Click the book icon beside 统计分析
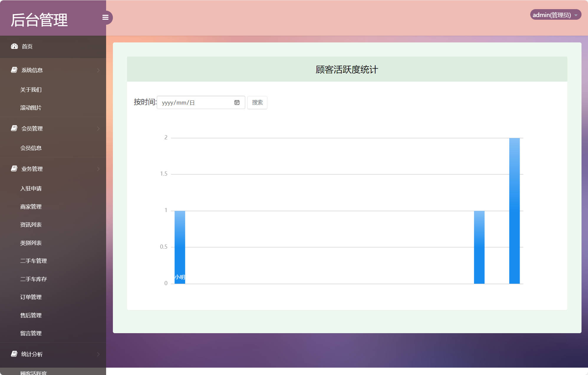The width and height of the screenshot is (588, 375). (14, 354)
